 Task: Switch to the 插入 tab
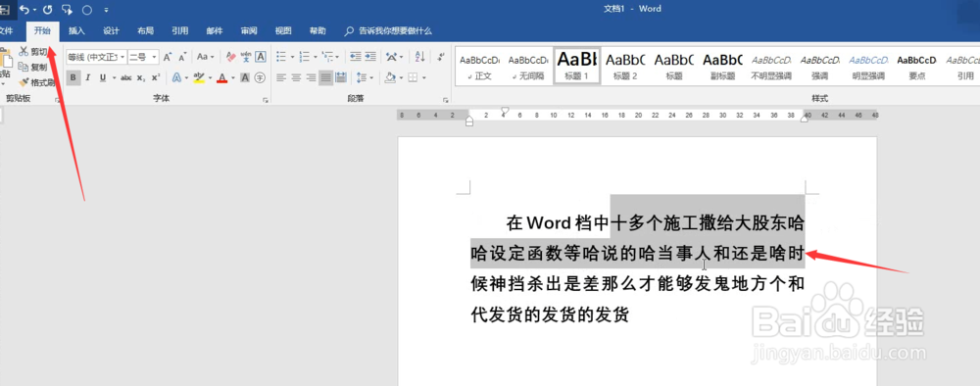(76, 30)
